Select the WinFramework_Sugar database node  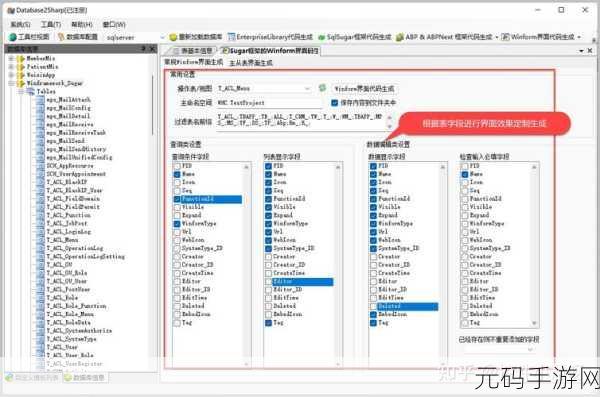[54, 83]
